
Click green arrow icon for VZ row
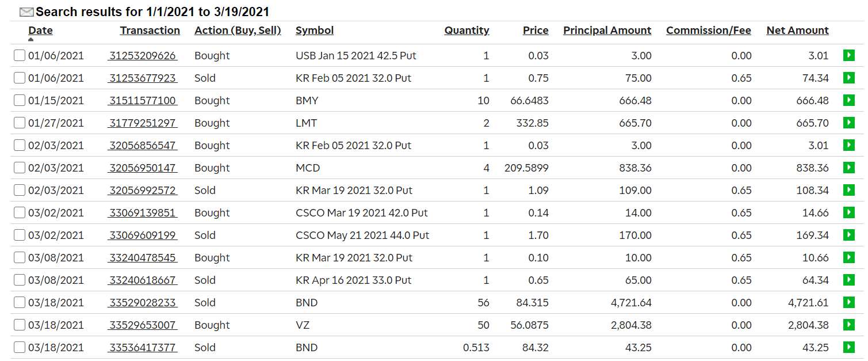848,325
